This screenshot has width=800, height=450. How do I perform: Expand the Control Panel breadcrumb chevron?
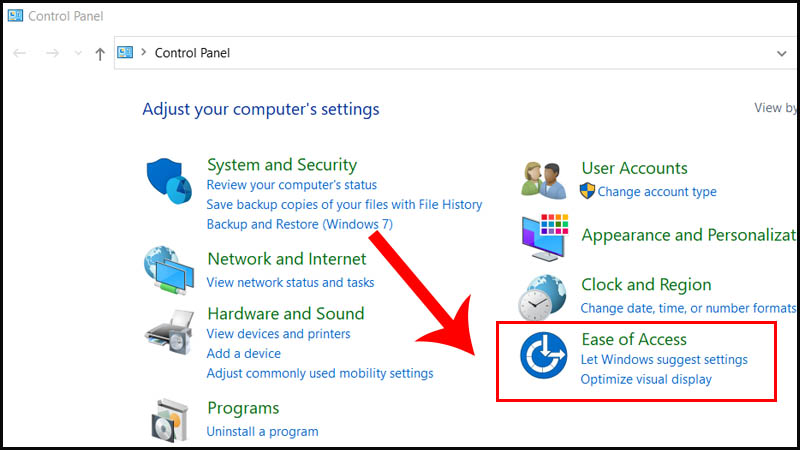tap(143, 53)
